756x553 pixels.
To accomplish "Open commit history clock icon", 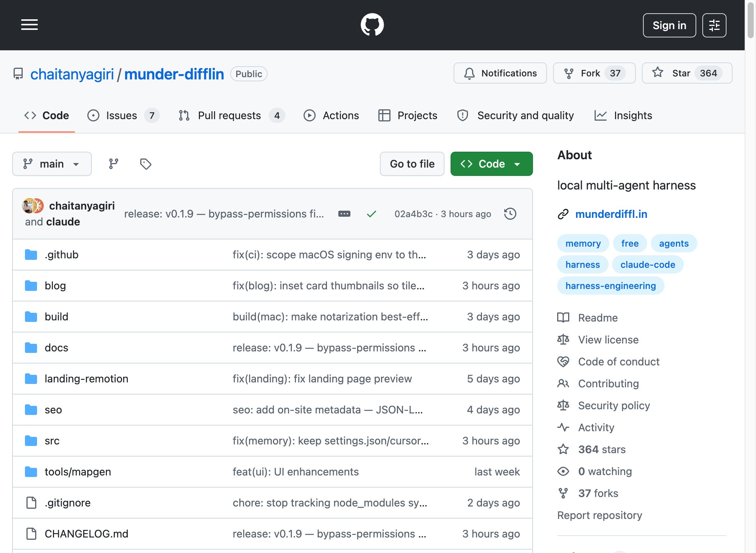I will 510,214.
